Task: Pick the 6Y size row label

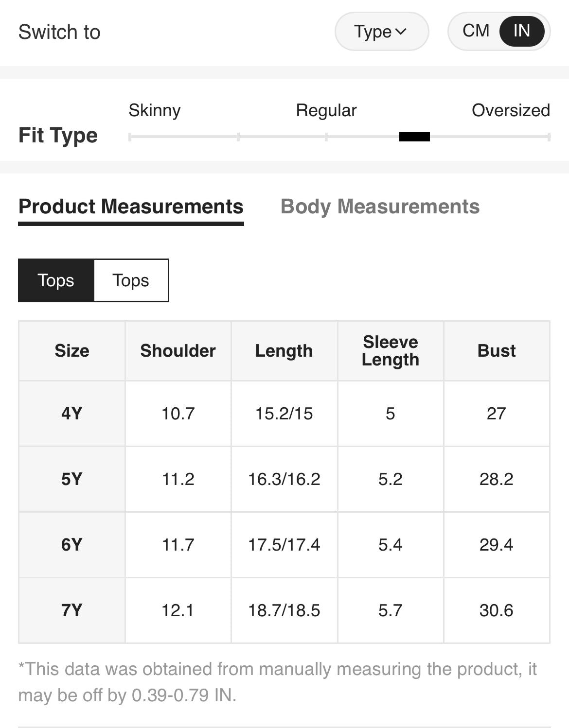Action: click(x=72, y=545)
